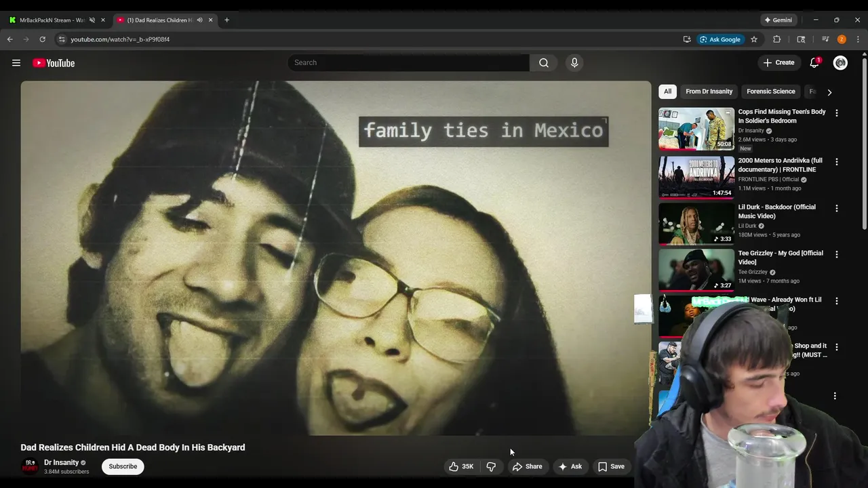The image size is (868, 488).
Task: Open Chrome three-dot menu
Action: (858, 39)
